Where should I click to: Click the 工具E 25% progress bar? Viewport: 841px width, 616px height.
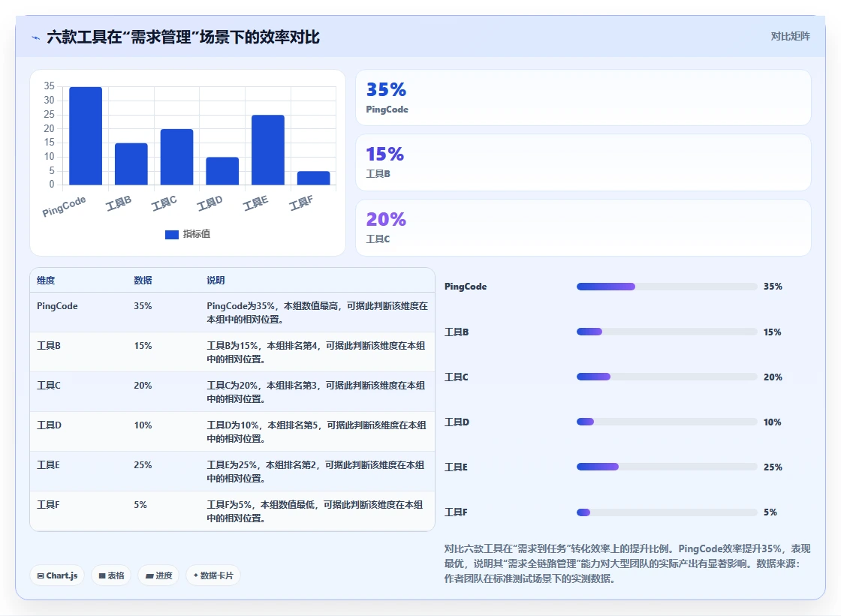(667, 467)
